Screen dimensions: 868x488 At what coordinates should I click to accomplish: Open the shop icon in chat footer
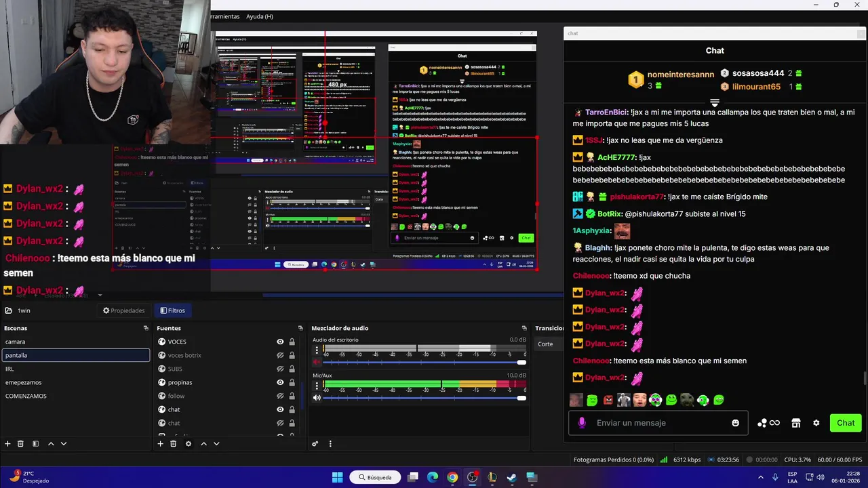coord(796,423)
